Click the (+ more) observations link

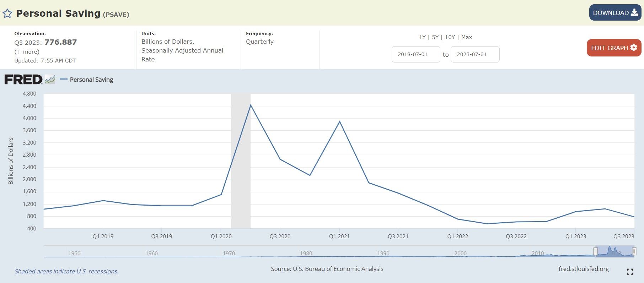27,52
